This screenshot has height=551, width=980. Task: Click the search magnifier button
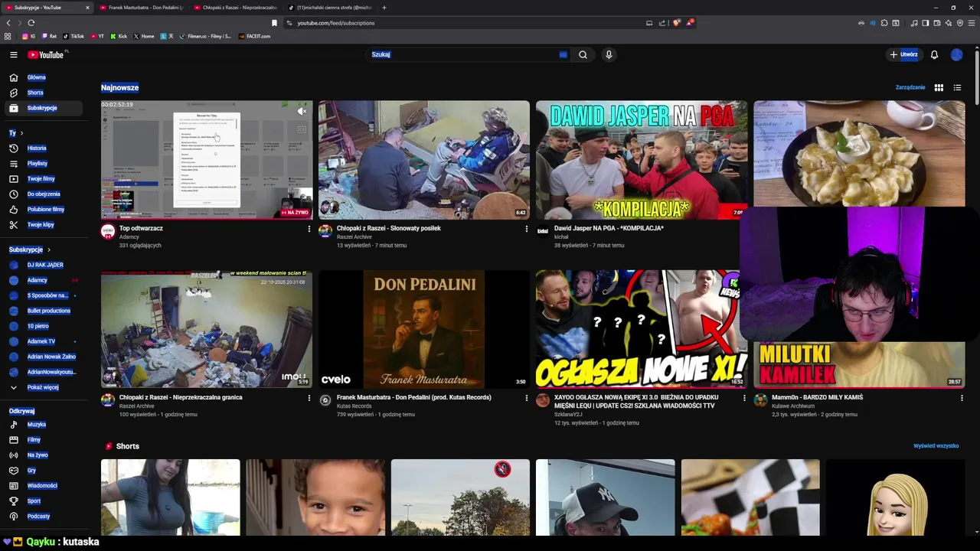click(x=583, y=54)
